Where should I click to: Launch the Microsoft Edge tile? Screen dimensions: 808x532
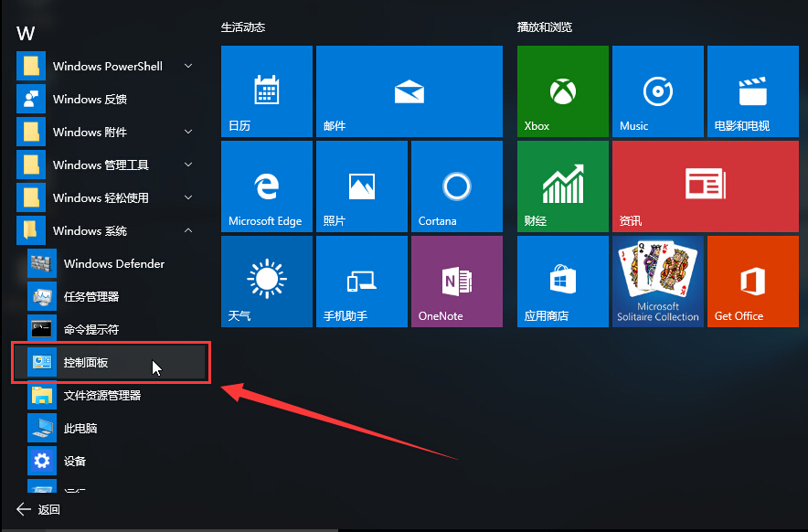(266, 186)
